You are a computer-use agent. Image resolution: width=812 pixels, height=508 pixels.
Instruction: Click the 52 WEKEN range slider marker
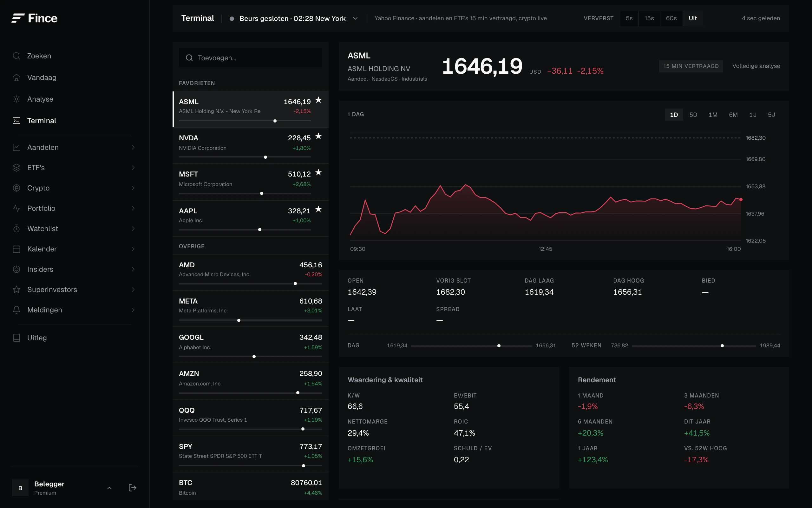[x=722, y=346]
